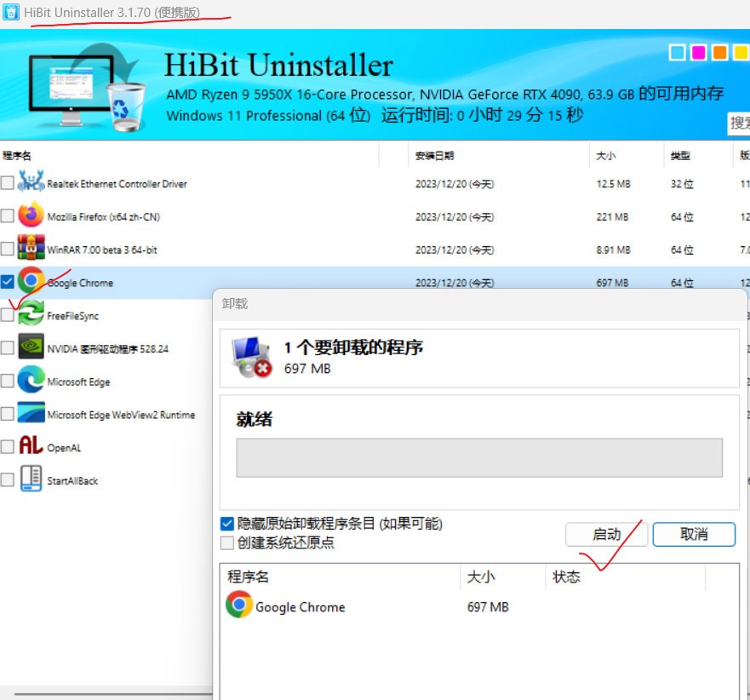Click the NVIDIA graphics driver icon
Screen dimensions: 750x700
(x=31, y=347)
